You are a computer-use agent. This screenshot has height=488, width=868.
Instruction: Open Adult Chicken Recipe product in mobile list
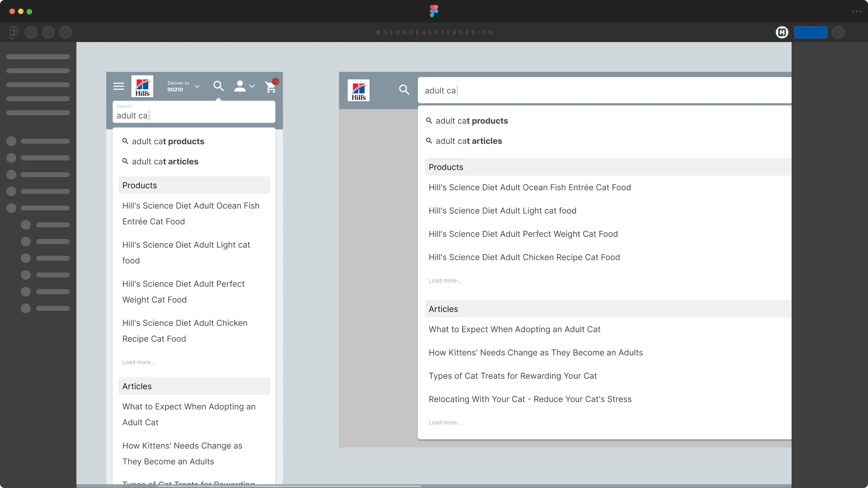click(185, 331)
